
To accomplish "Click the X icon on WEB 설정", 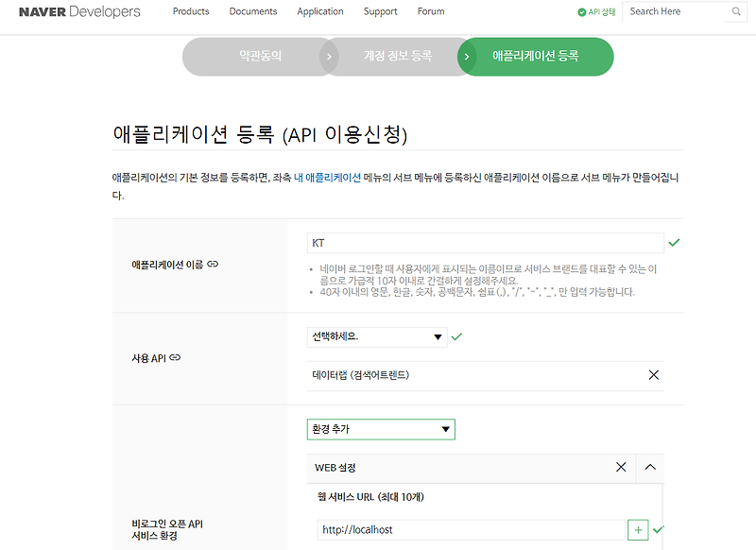I will point(621,467).
